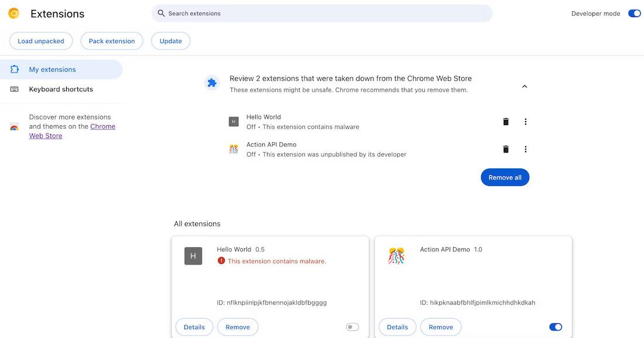The image size is (644, 338).
Task: Open Action API Demo's three-dot menu
Action: (x=525, y=149)
